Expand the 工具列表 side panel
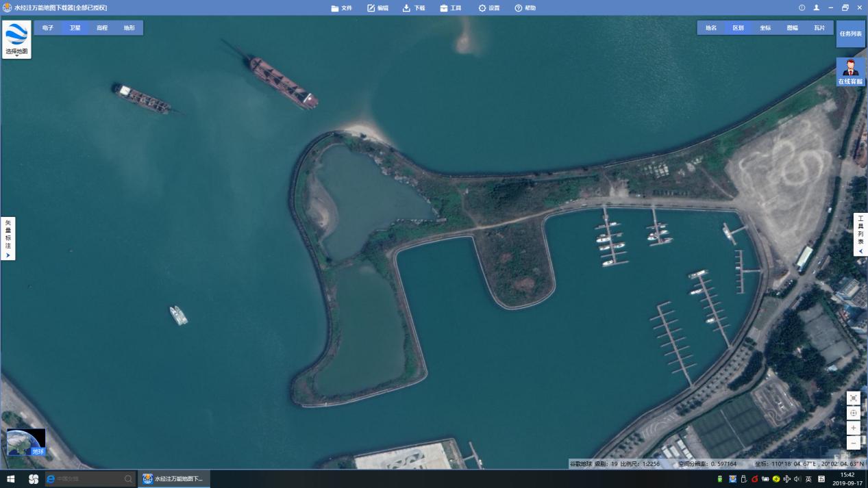 pyautogui.click(x=860, y=234)
